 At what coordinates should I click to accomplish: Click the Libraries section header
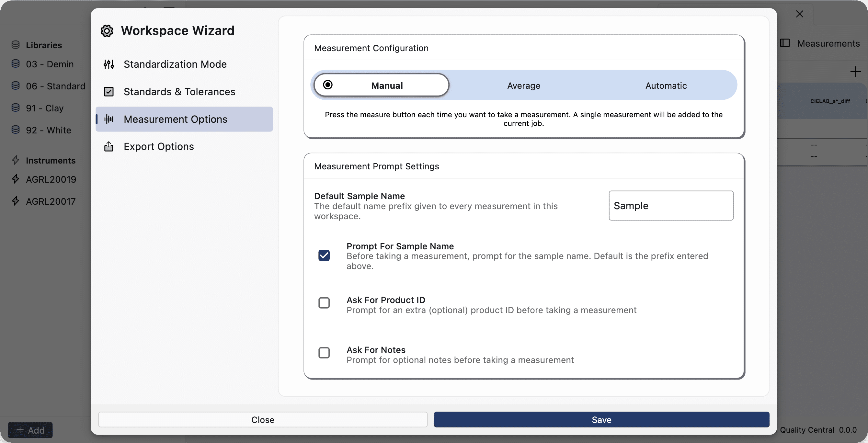44,45
